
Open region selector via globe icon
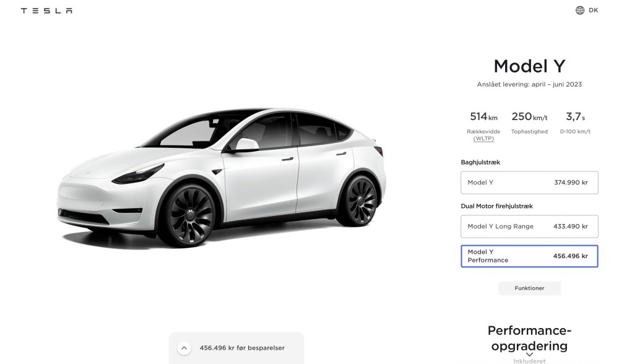click(580, 11)
